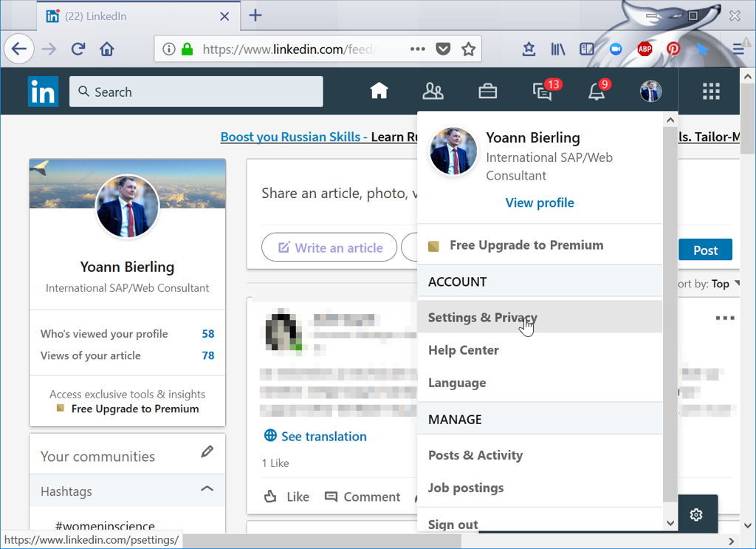The image size is (756, 549).
Task: Open the post's three-dot options menu
Action: click(724, 318)
